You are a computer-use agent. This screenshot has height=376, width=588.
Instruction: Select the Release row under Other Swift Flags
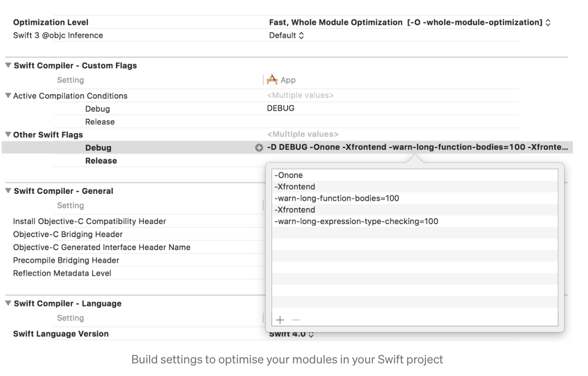pos(100,160)
